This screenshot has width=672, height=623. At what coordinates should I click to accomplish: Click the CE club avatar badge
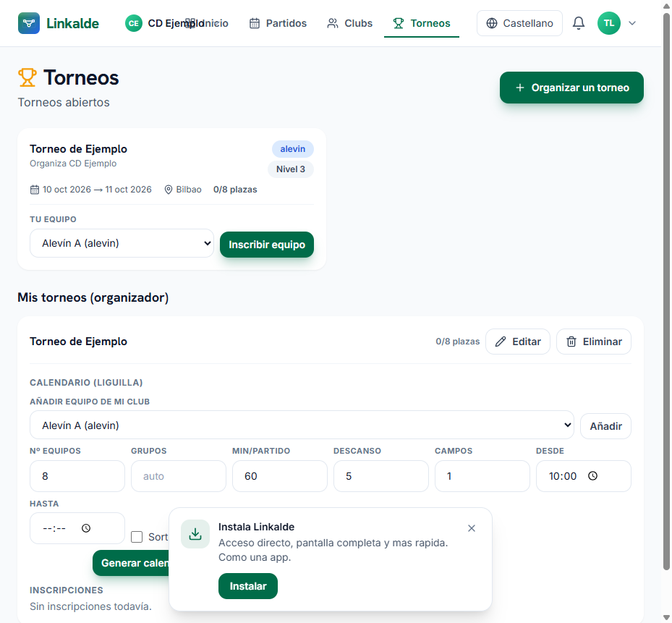pos(134,23)
